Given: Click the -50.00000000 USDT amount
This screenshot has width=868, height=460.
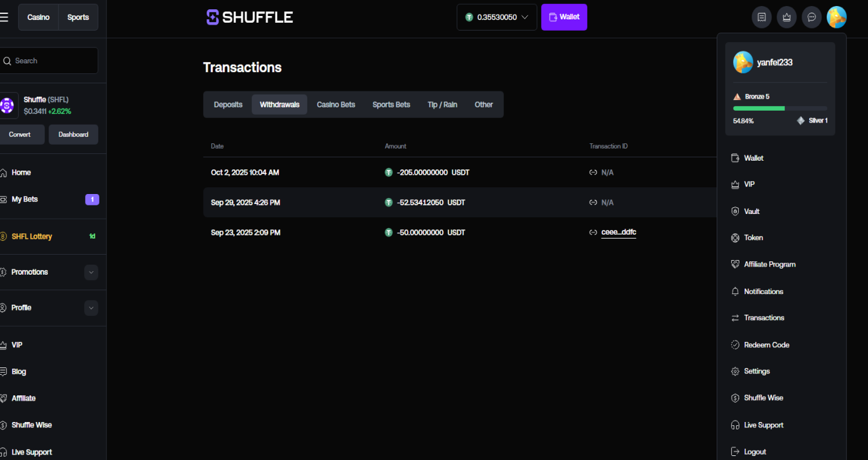Looking at the screenshot, I should pyautogui.click(x=431, y=233).
